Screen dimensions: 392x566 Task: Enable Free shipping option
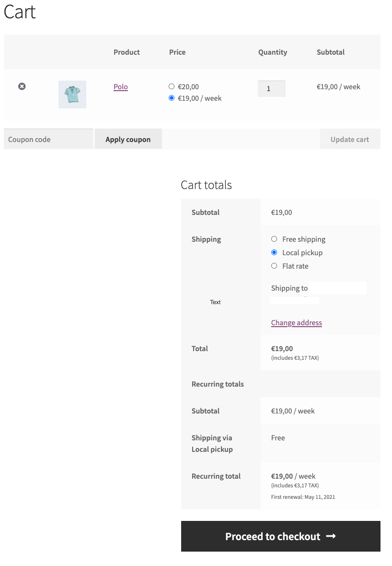point(274,239)
